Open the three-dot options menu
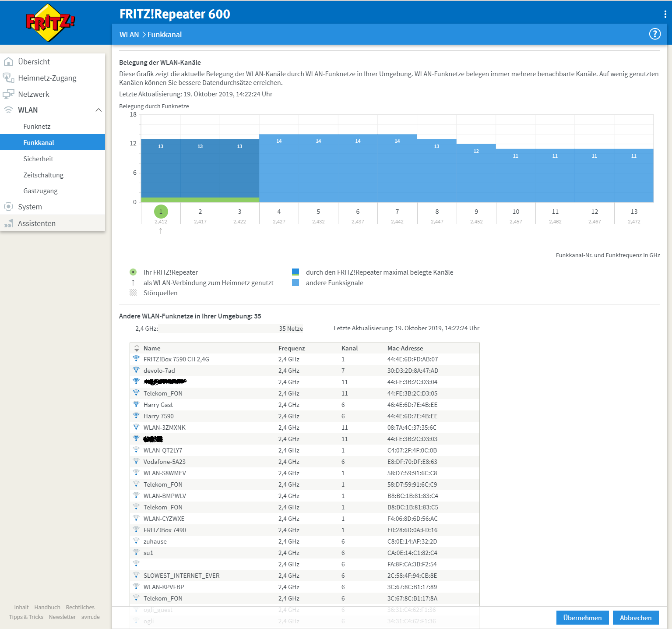The width and height of the screenshot is (672, 629). click(665, 14)
